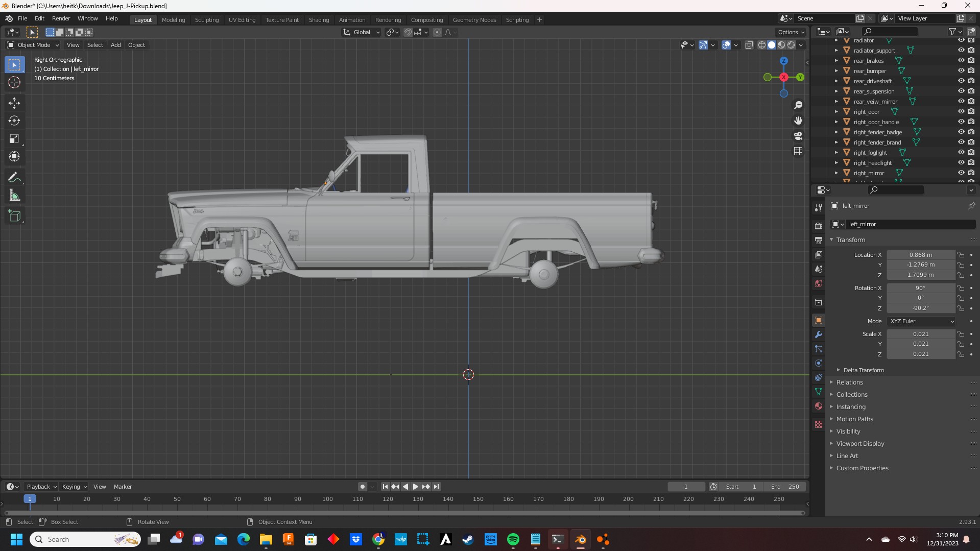
Task: Open the XYZ Euler rotation mode dropdown
Action: 921,321
